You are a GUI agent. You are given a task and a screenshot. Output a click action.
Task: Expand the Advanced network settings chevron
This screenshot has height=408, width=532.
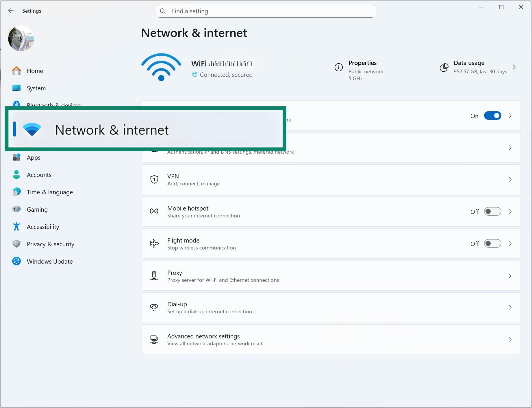click(x=510, y=340)
